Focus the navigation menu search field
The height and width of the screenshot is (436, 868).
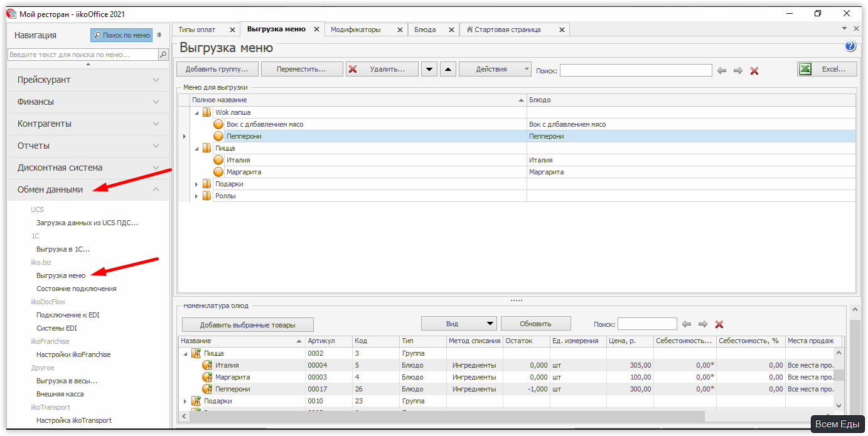tap(82, 55)
